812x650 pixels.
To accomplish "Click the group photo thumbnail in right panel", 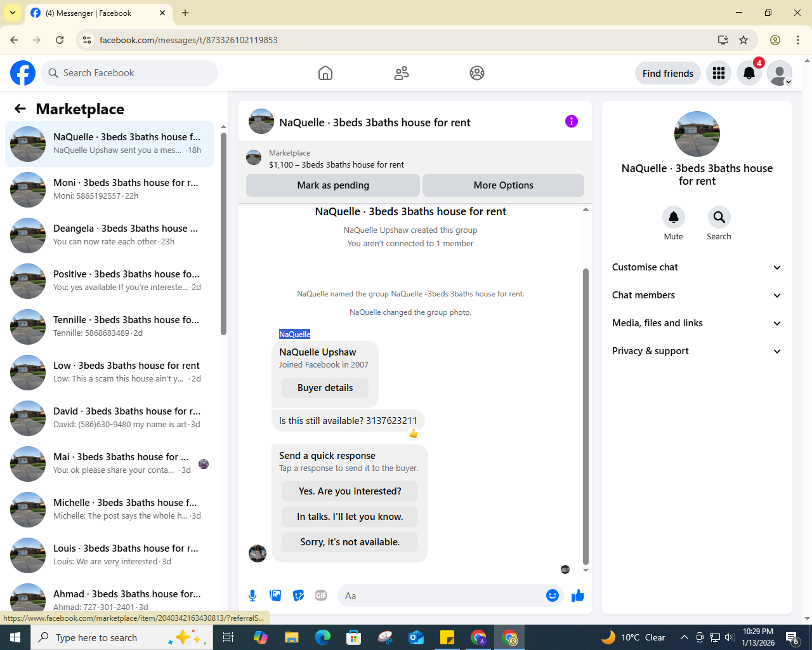I will (x=697, y=134).
